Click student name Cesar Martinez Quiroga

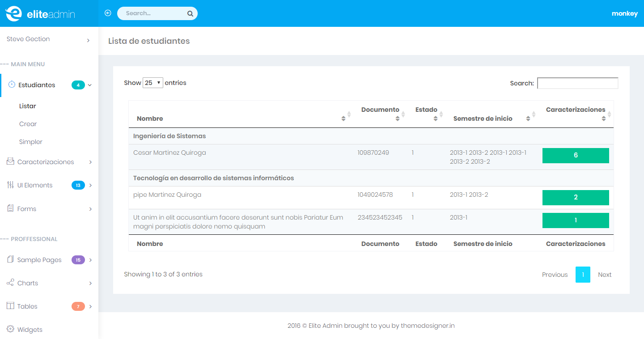[169, 153]
